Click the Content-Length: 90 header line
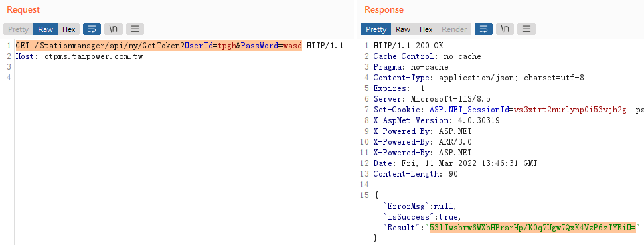The image size is (644, 245). tap(415, 174)
